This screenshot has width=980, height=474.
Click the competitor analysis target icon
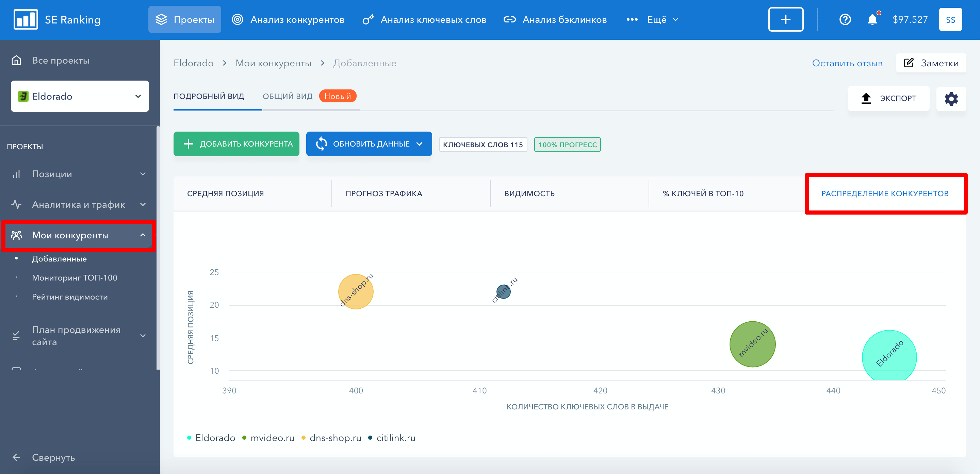tap(238, 19)
